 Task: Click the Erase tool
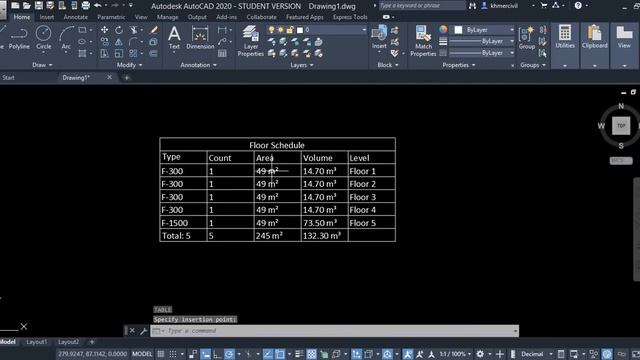pos(154,30)
